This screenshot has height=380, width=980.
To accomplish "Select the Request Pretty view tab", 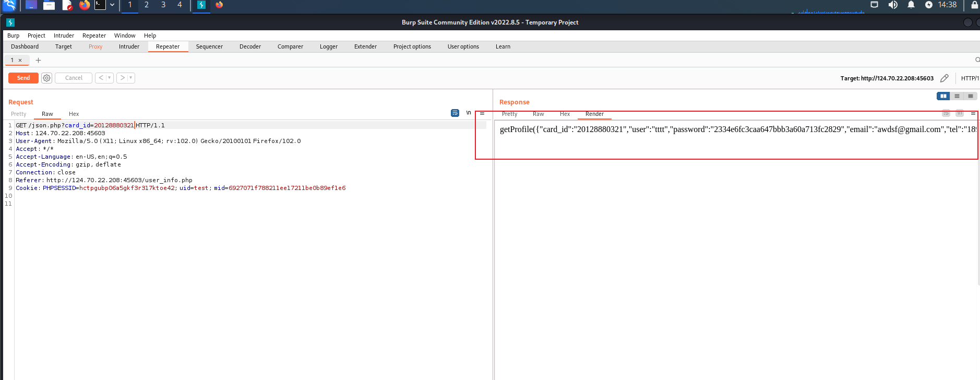I will coord(18,114).
